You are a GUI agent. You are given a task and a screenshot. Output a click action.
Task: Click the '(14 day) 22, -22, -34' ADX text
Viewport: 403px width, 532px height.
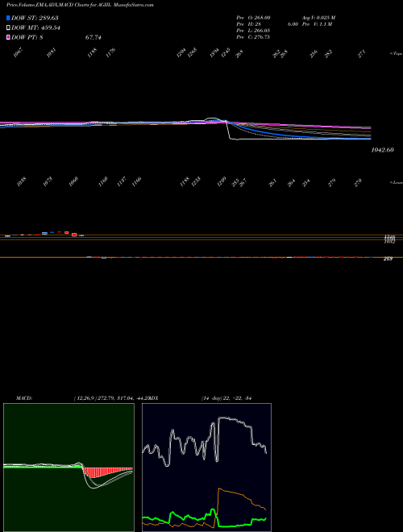[226, 398]
